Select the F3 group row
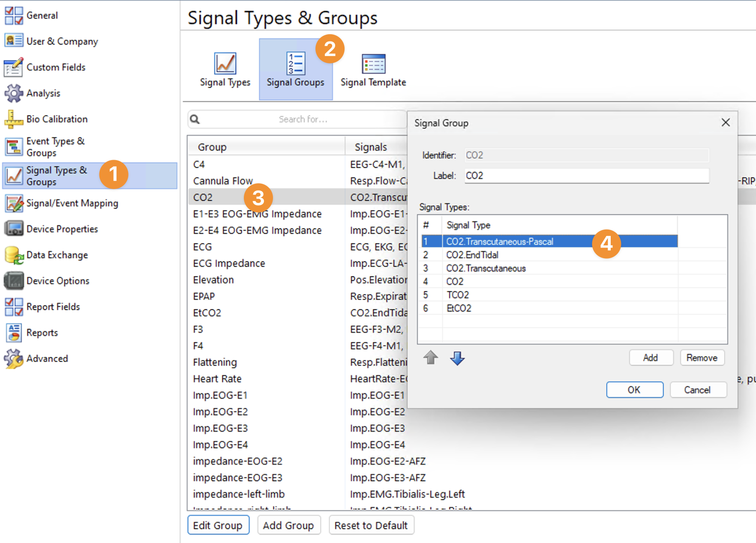The image size is (756, 543). click(266, 329)
